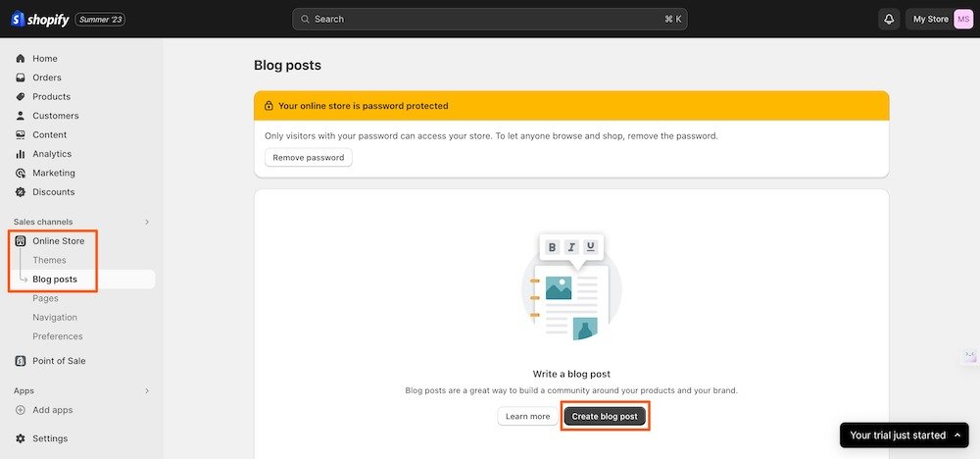Click the password lock icon in banner

coord(269,106)
